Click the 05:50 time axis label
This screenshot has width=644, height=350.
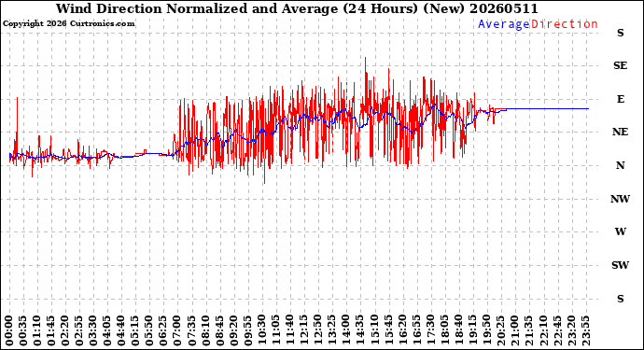click(149, 330)
